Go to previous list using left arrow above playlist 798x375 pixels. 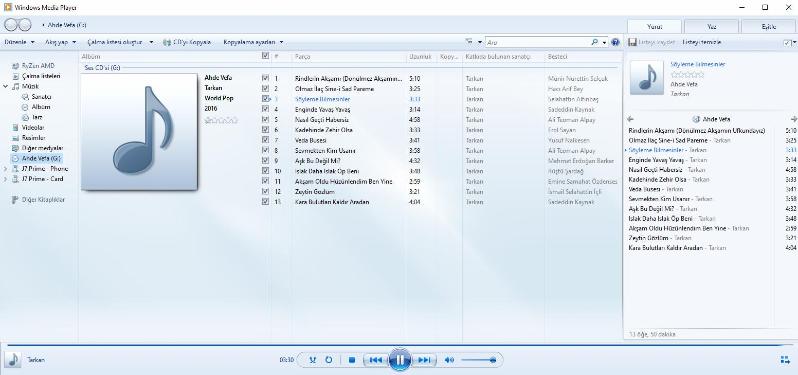[631, 119]
